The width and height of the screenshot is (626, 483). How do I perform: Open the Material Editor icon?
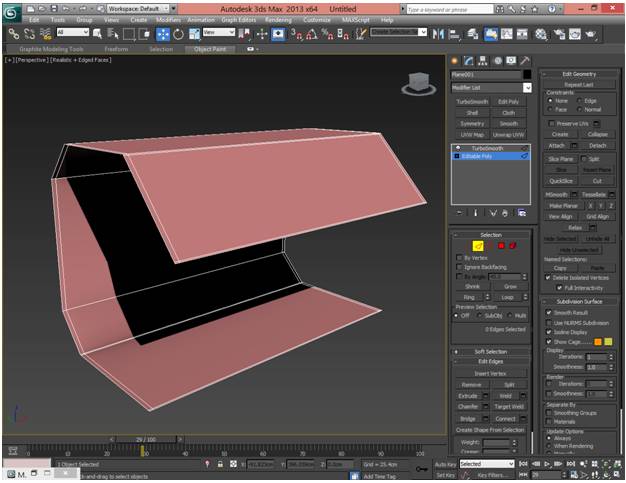click(x=541, y=34)
